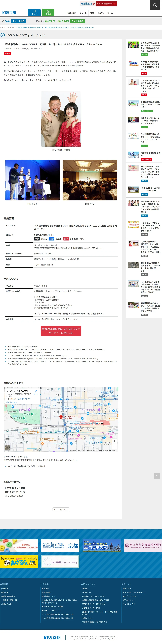Open sidebar item 福山潤キョウトニイケズ 200回
Image resolution: width=162 pixels, height=644 pixels.
coord(144,122)
